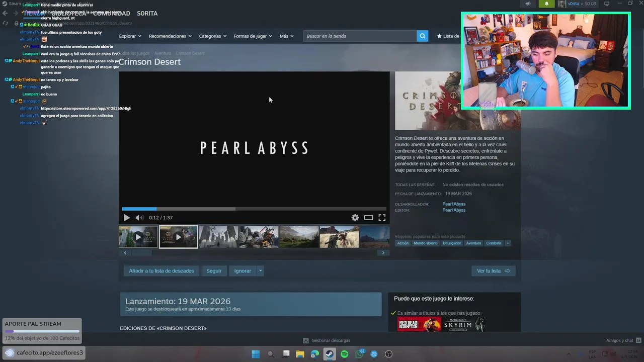The image size is (644, 362).
Task: Click the Steam back navigation arrow
Action: [6, 14]
